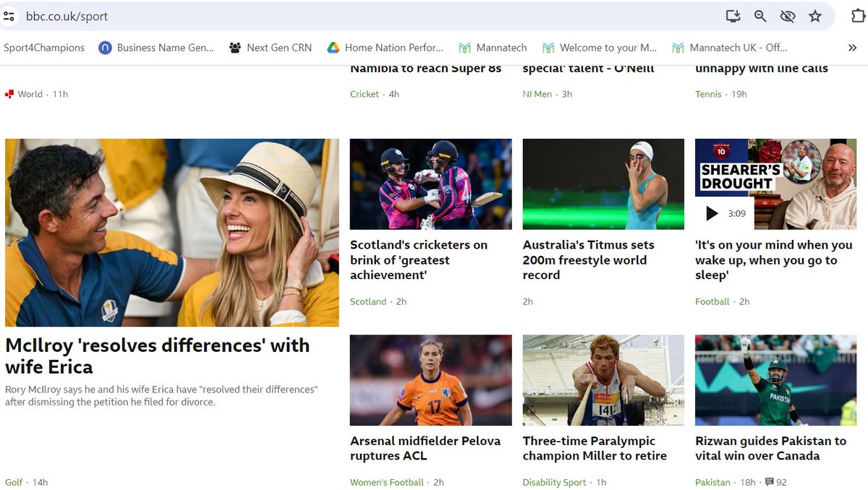This screenshot has width=868, height=490.
Task: Open the Football section tag
Action: [712, 301]
